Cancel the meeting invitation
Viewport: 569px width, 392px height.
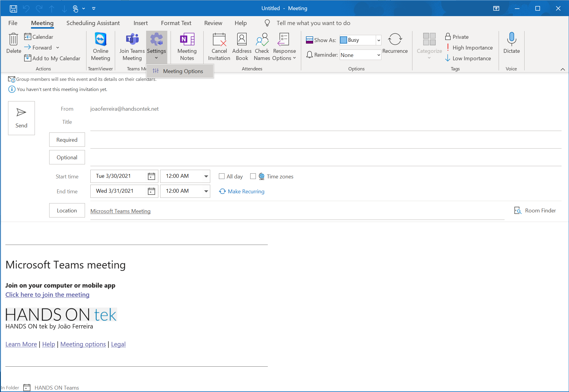pyautogui.click(x=219, y=46)
